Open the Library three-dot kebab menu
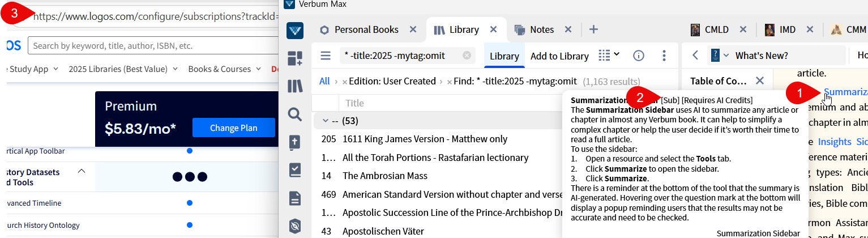868x238 pixels. coord(663,56)
